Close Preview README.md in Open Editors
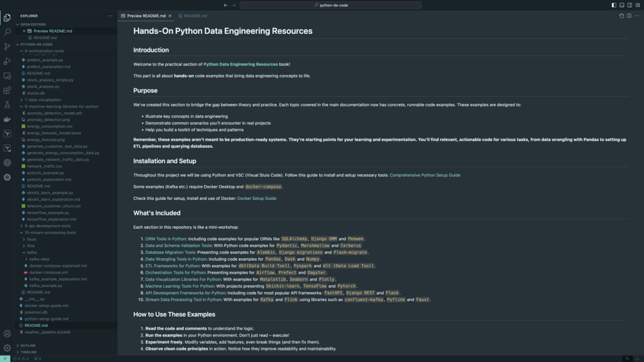Image resolution: width=644 pixels, height=362 pixels. coord(24,31)
